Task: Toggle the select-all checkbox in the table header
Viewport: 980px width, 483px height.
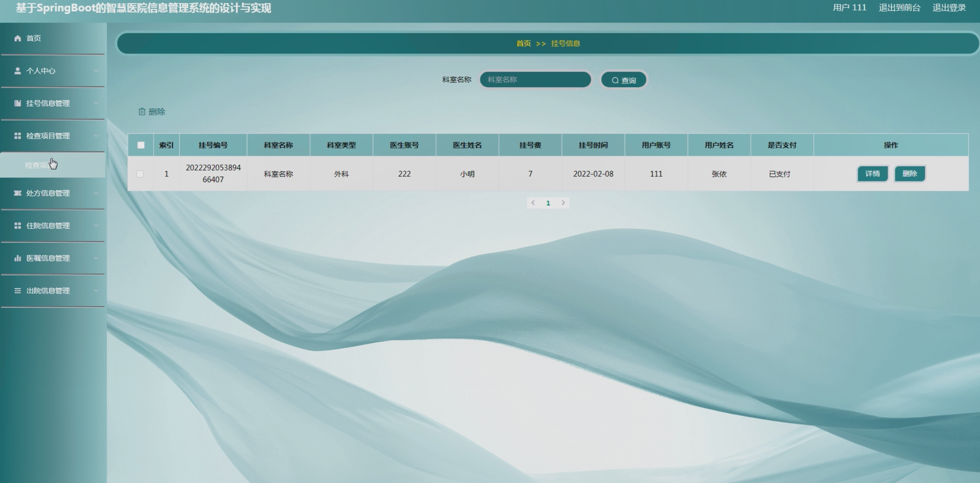Action: [x=141, y=145]
